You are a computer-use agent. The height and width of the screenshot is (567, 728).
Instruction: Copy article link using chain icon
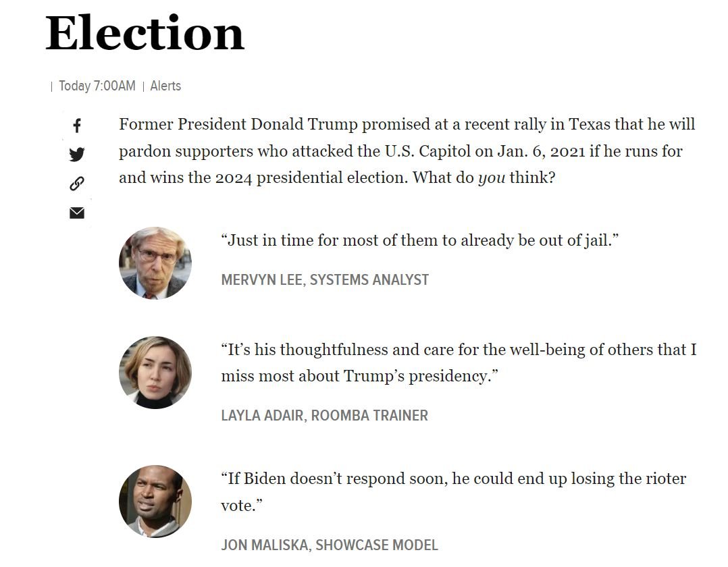pos(77,184)
